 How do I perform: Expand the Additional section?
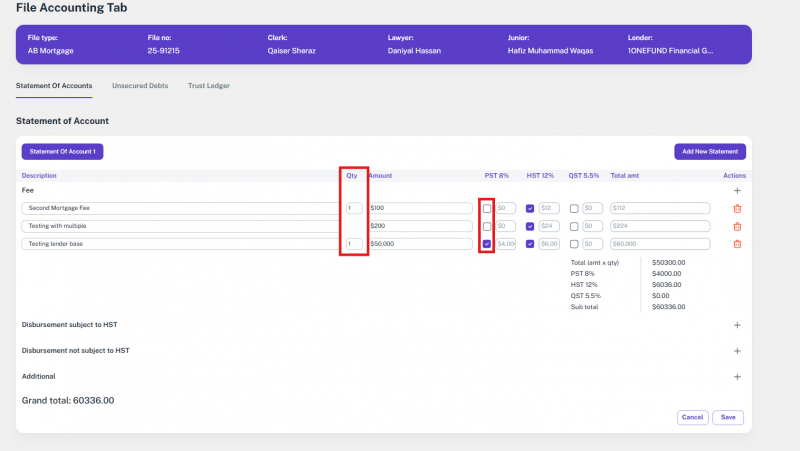coord(737,377)
